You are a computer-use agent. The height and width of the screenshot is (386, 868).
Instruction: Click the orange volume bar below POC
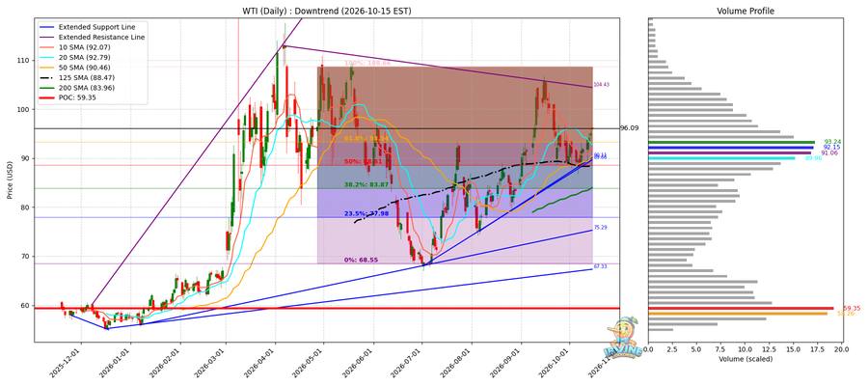(x=738, y=314)
